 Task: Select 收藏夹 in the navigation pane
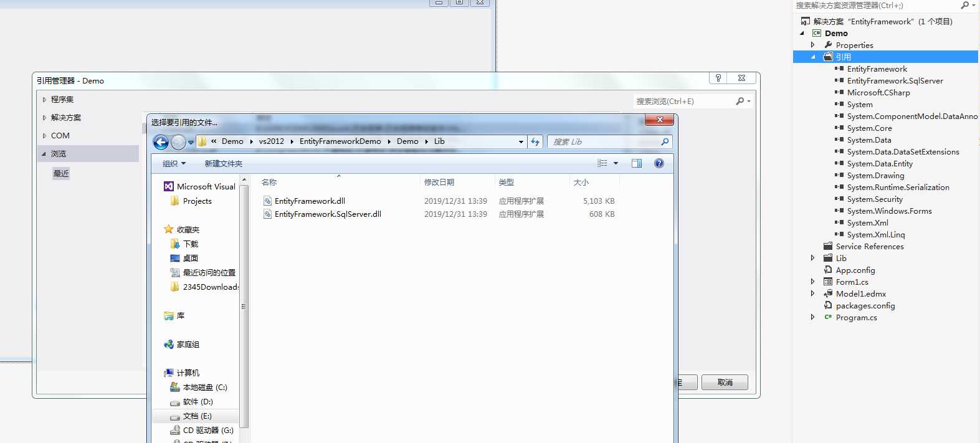tap(181, 229)
